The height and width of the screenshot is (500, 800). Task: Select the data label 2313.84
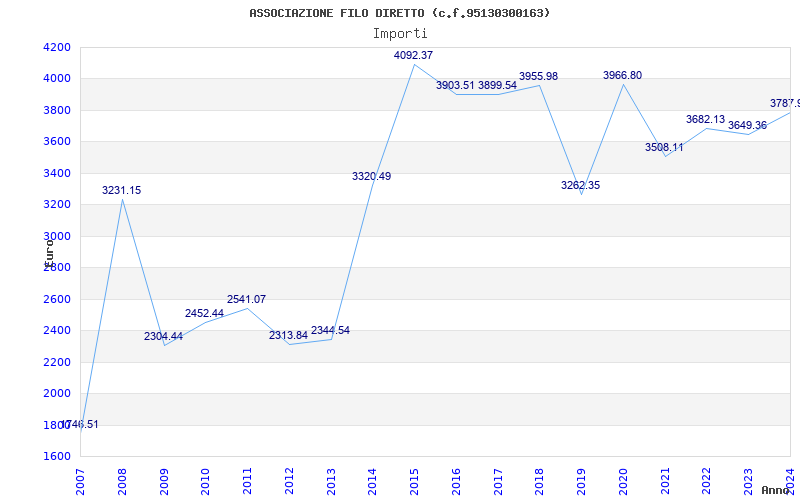[x=288, y=336]
